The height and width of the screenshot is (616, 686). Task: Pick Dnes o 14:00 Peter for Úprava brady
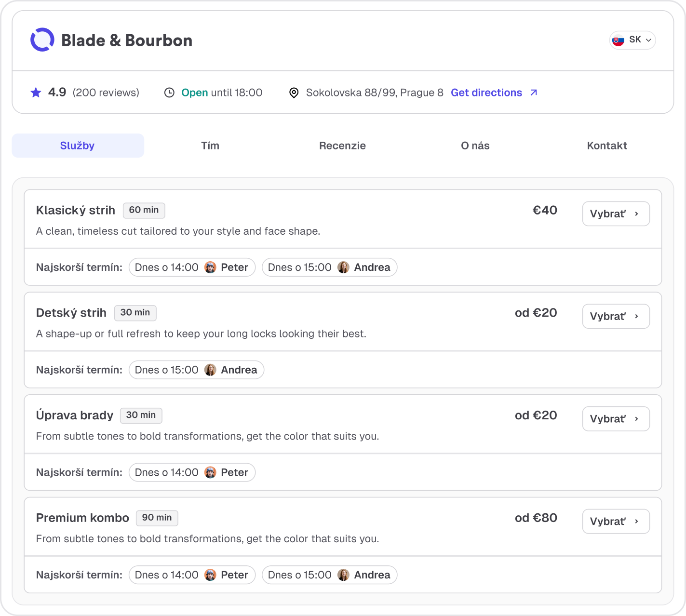tap(192, 472)
